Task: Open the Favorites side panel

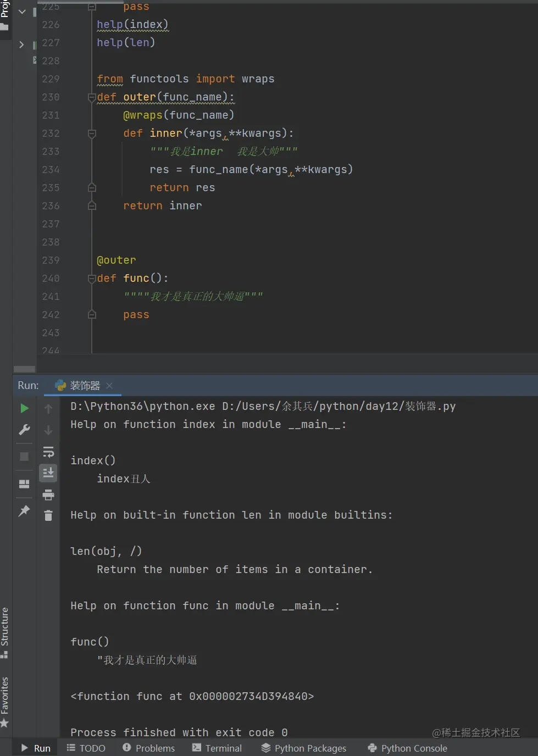Action: coord(5,702)
